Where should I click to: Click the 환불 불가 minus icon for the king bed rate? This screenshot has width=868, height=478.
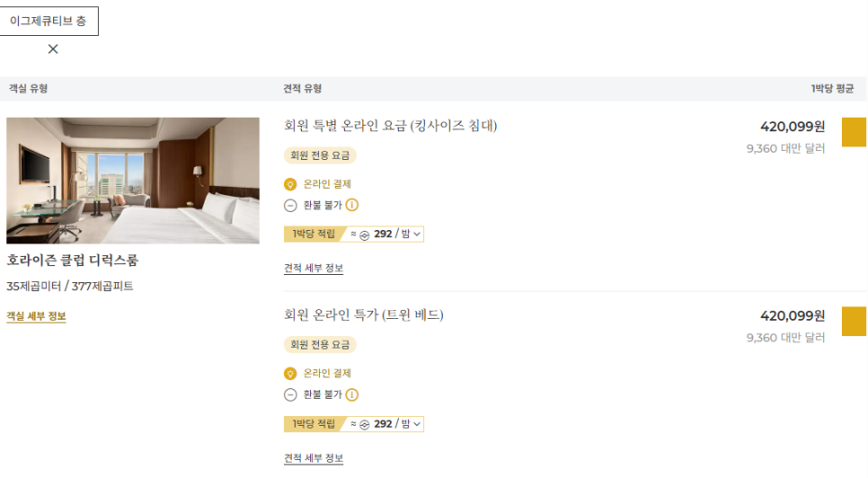point(290,205)
